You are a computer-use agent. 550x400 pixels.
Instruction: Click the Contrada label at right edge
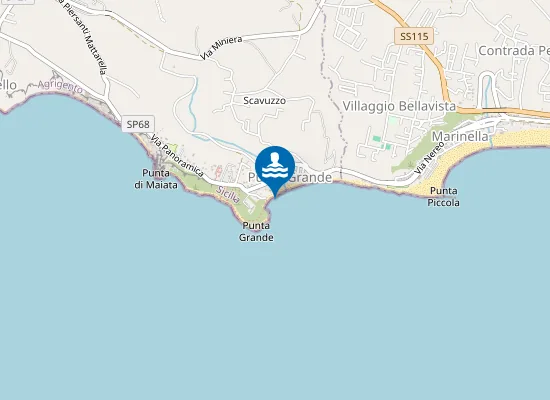[514, 51]
